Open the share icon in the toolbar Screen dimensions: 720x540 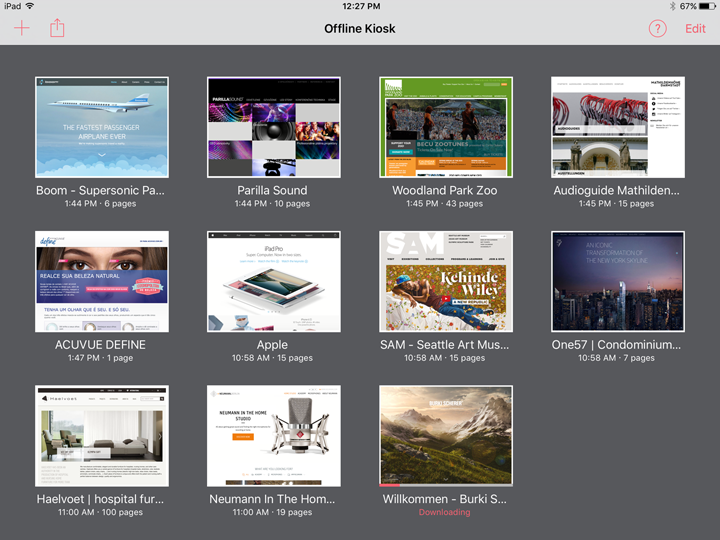pyautogui.click(x=57, y=28)
